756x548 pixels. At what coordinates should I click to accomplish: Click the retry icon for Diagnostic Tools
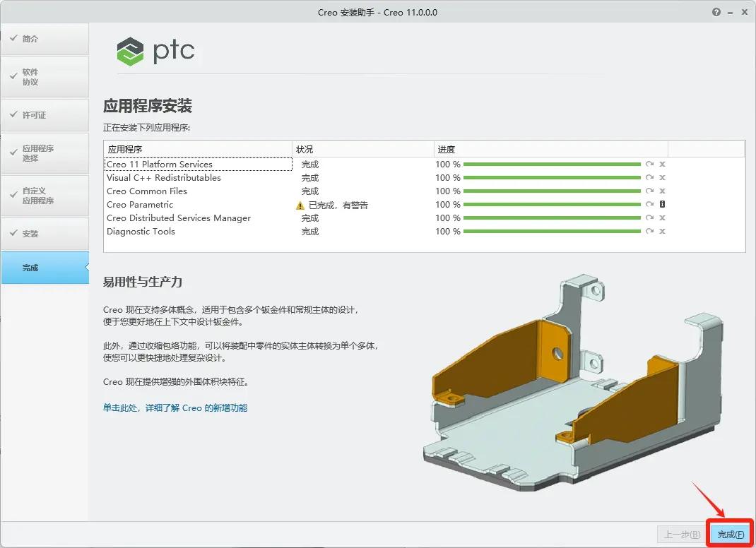coord(649,231)
